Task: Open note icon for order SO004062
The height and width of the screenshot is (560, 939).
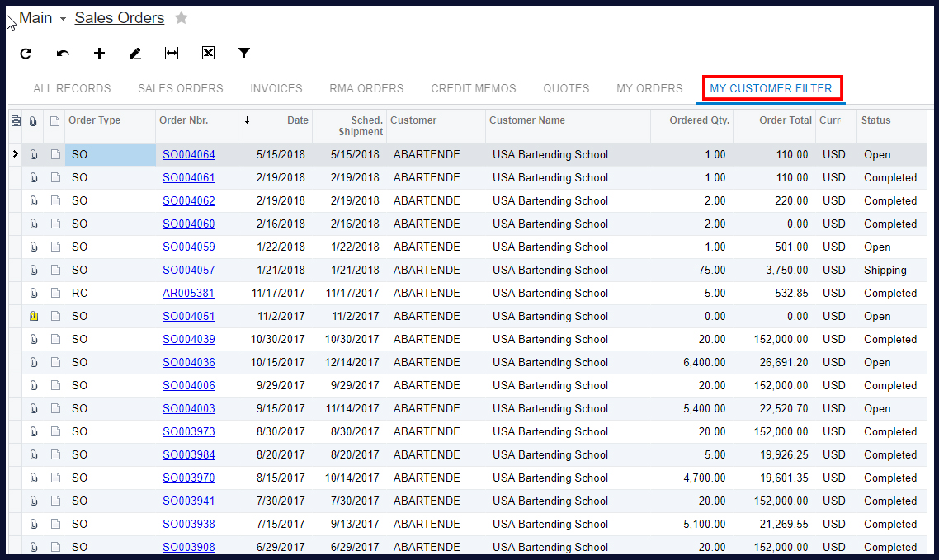Action: click(x=55, y=200)
